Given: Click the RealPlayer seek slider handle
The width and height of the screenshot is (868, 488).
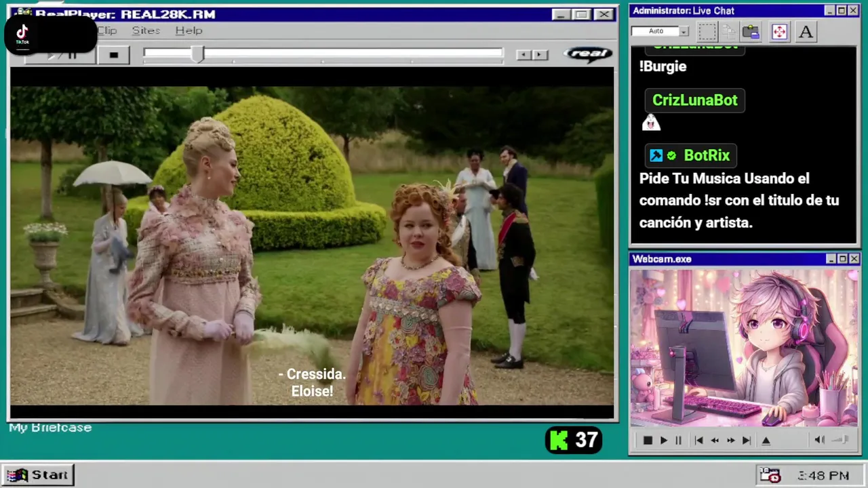Looking at the screenshot, I should [197, 54].
